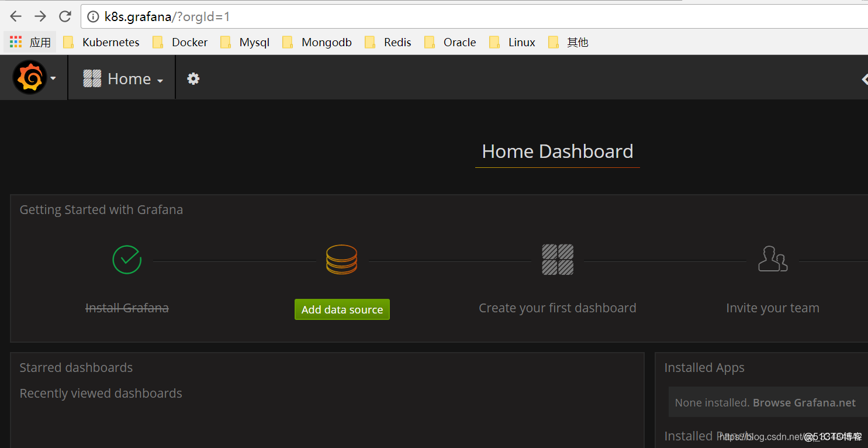This screenshot has width=868, height=448.
Task: Click the Starred dashboards heading
Action: tap(76, 367)
